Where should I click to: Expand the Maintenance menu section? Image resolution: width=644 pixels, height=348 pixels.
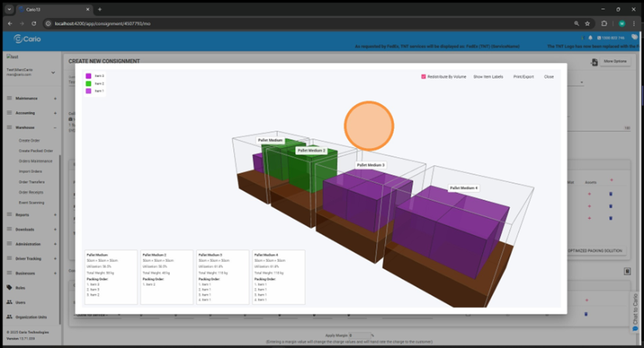click(54, 99)
